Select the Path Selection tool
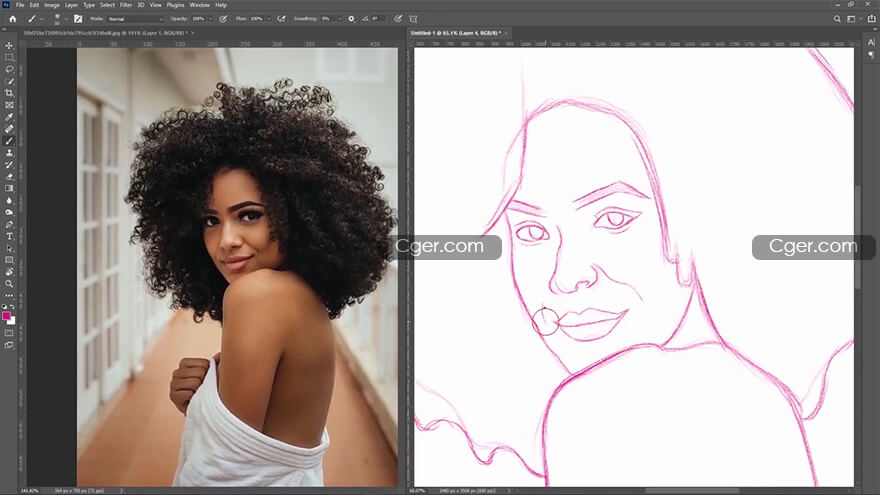This screenshot has width=880, height=495. [x=9, y=248]
